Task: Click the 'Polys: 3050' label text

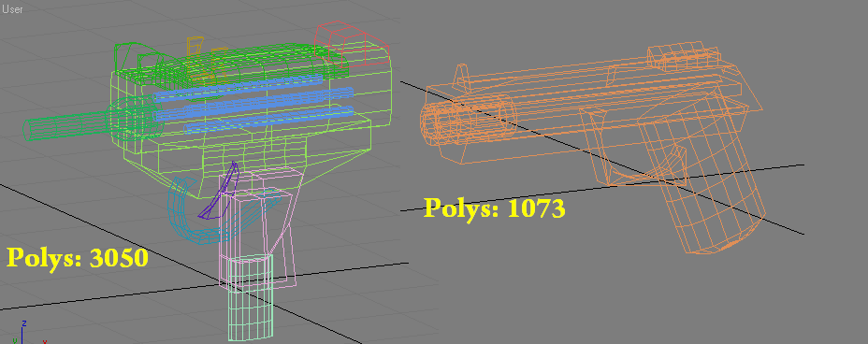Action: 78,258
